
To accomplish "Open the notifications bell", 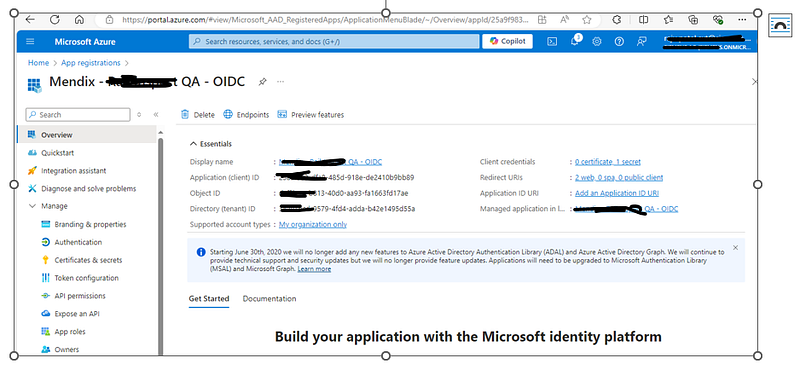I will [x=574, y=42].
